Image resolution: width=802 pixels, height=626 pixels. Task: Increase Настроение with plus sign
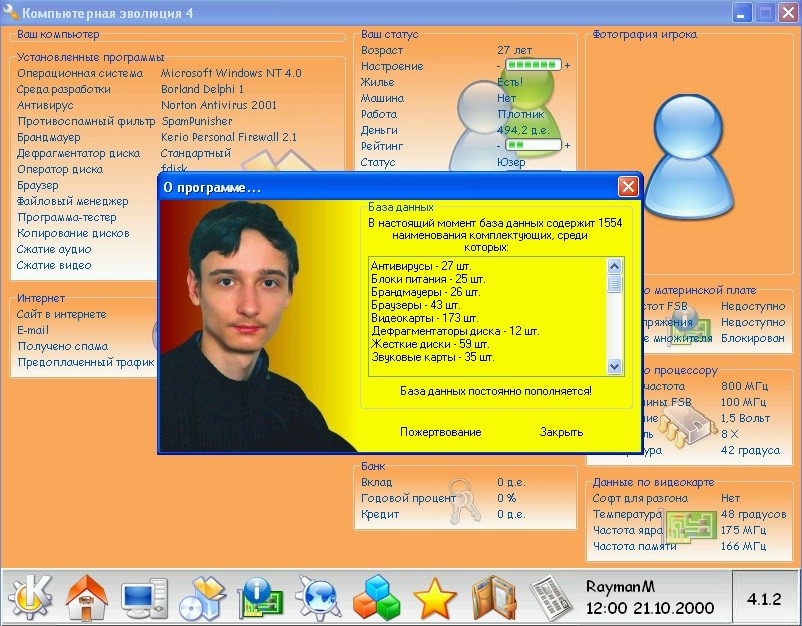coord(567,65)
